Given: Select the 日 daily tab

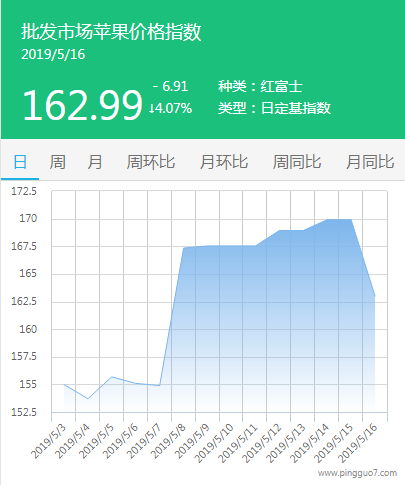Looking at the screenshot, I should (x=20, y=162).
